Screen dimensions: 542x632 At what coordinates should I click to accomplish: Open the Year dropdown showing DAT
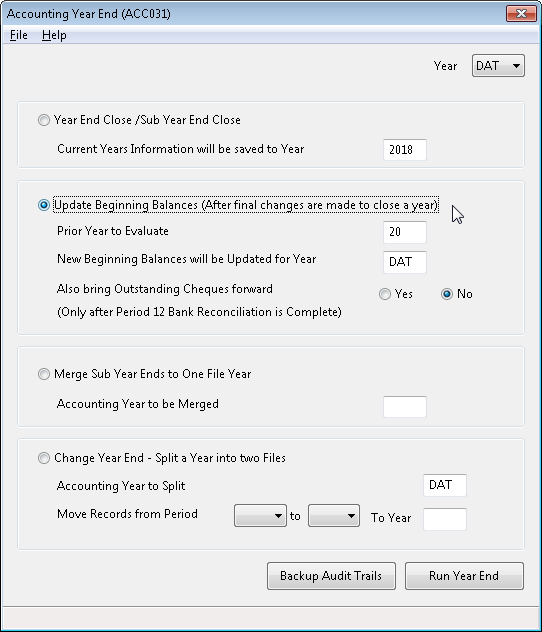tap(498, 66)
